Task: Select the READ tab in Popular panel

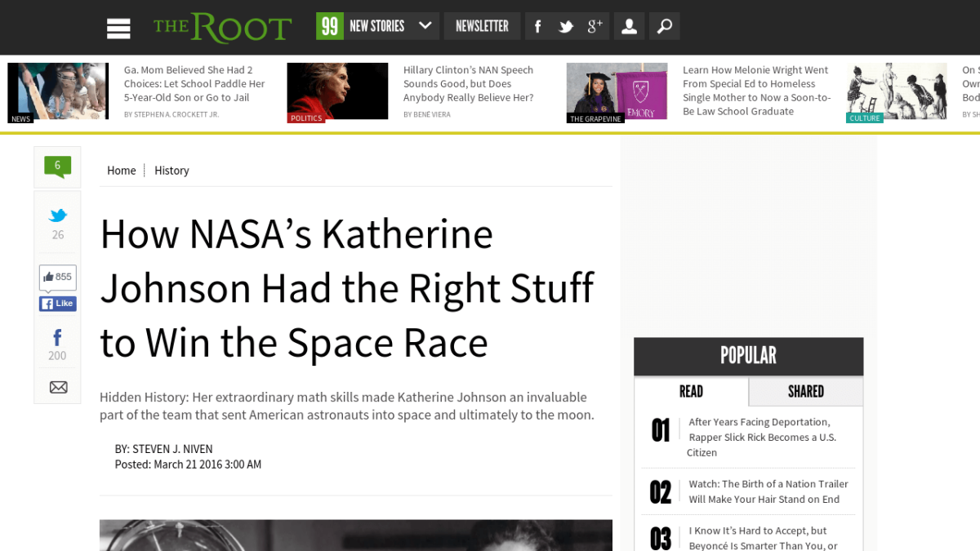Action: click(x=691, y=391)
